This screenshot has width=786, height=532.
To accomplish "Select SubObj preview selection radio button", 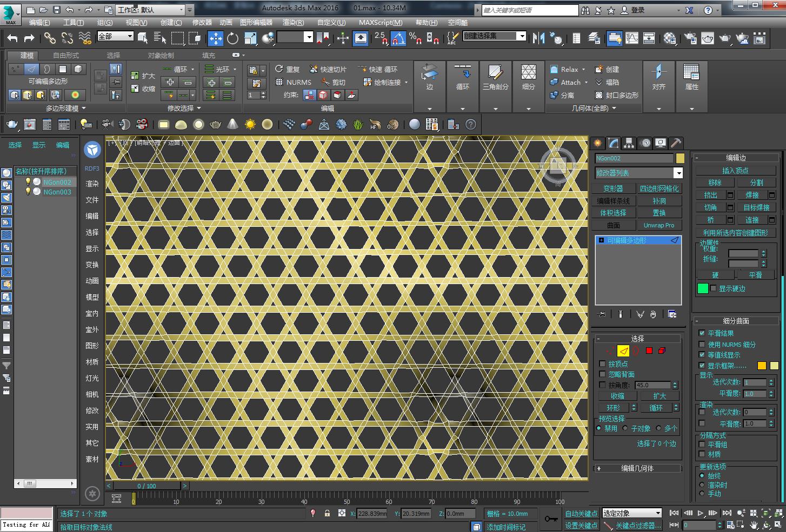I will point(625,428).
